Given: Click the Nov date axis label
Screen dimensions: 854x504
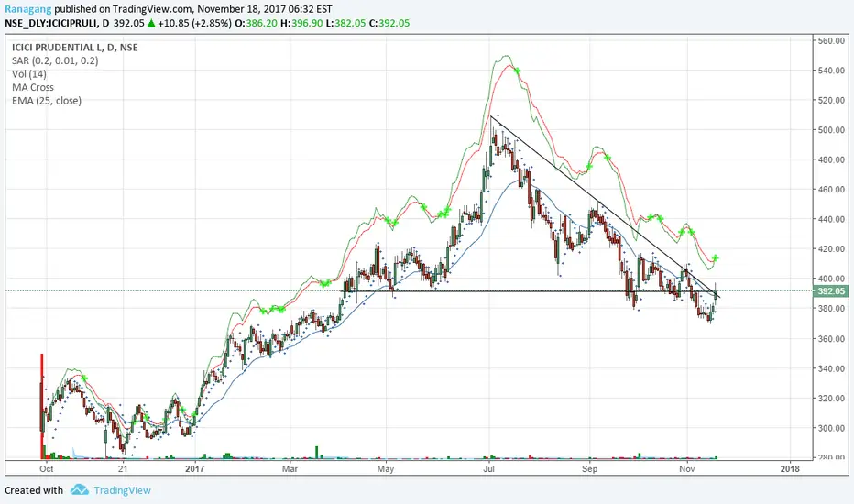Looking at the screenshot, I should 687,468.
